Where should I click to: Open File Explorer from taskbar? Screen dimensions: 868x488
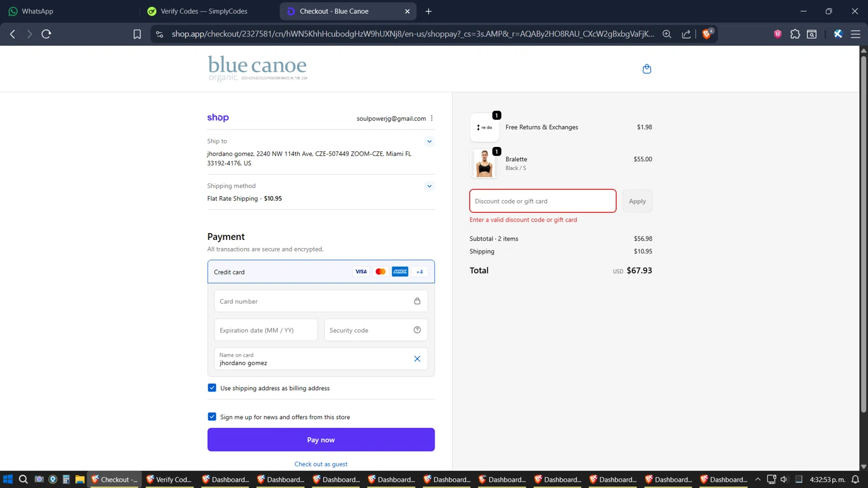(x=80, y=479)
